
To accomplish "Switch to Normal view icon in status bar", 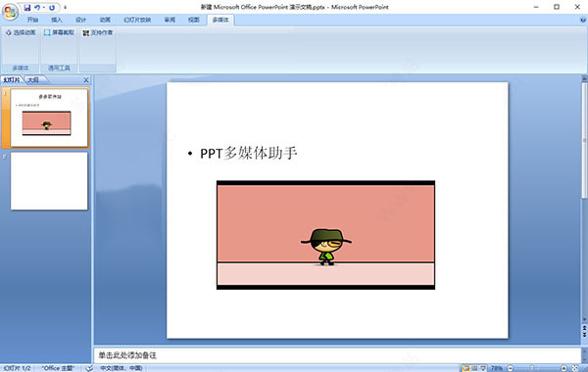I will (x=466, y=368).
